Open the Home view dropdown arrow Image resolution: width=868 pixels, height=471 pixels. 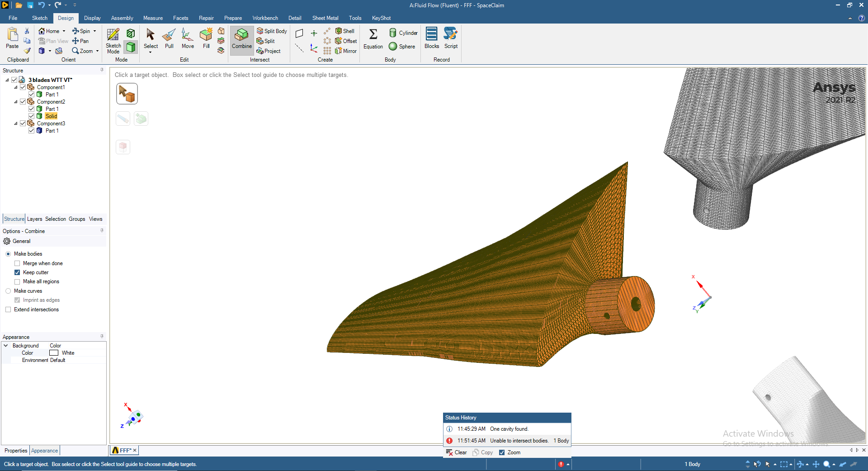tap(64, 31)
